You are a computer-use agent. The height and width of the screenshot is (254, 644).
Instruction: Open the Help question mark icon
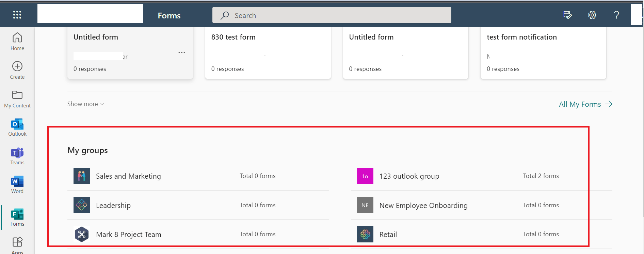point(616,15)
